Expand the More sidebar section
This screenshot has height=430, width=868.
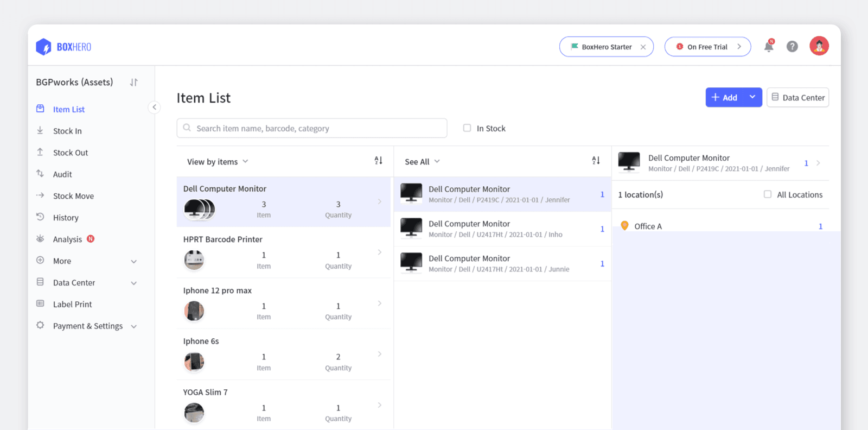(x=134, y=261)
